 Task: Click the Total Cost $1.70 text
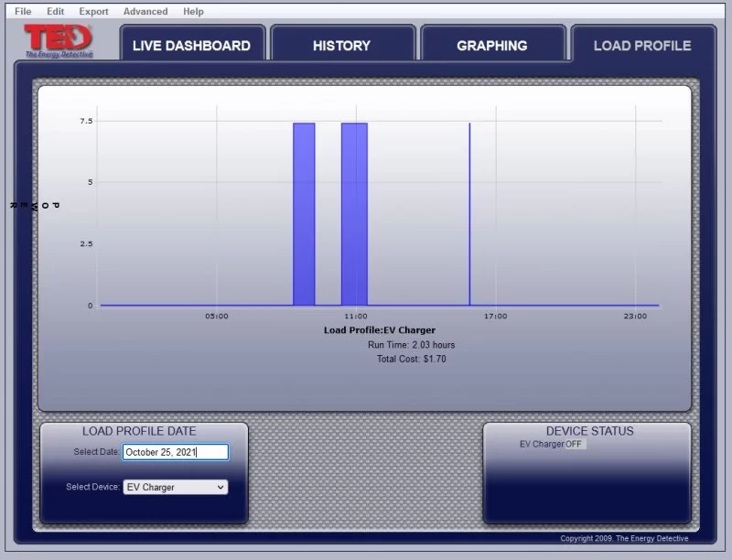click(x=411, y=360)
